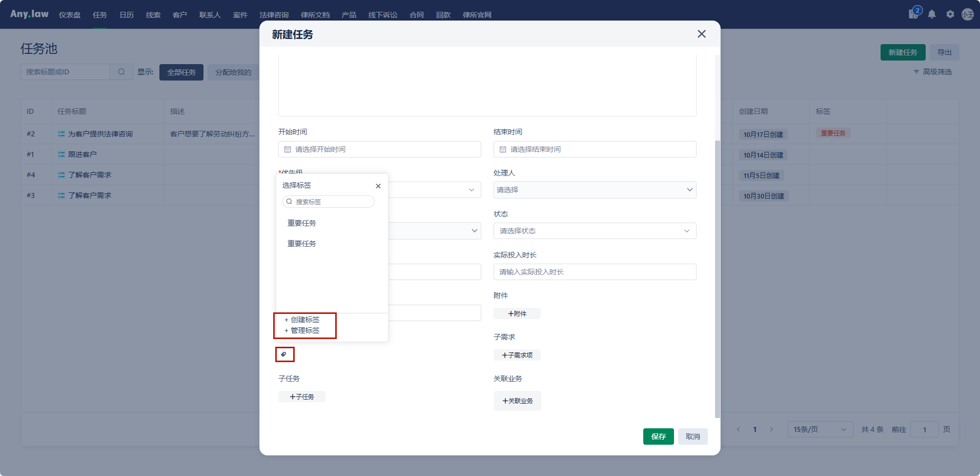This screenshot has height=476, width=980.
Task: Click the list icon for 跟进客户
Action: pos(62,154)
